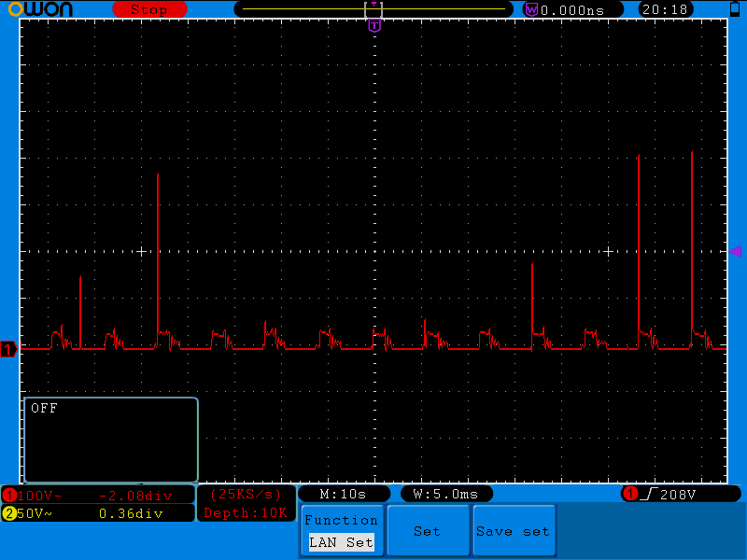Click the red Stop status indicator
The image size is (747, 560).
[x=149, y=9]
